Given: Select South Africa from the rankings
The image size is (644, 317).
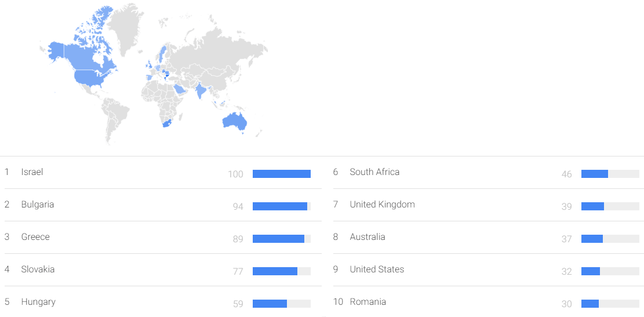Looking at the screenshot, I should (x=374, y=172).
